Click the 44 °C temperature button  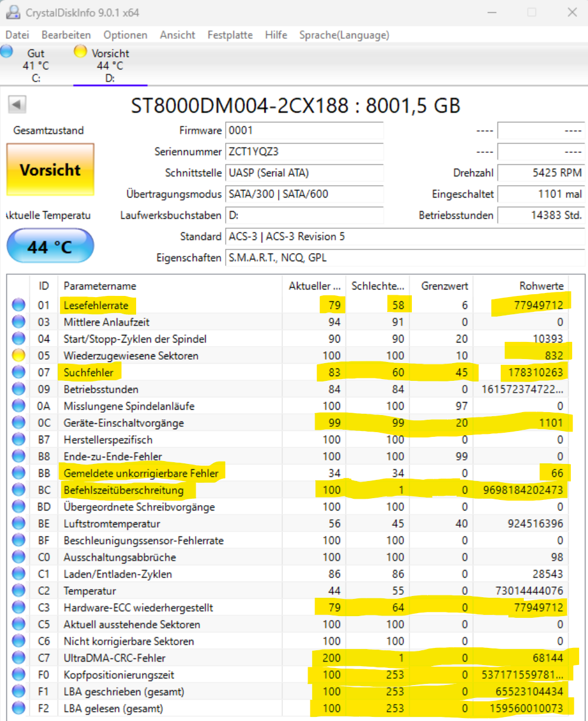[x=50, y=246]
